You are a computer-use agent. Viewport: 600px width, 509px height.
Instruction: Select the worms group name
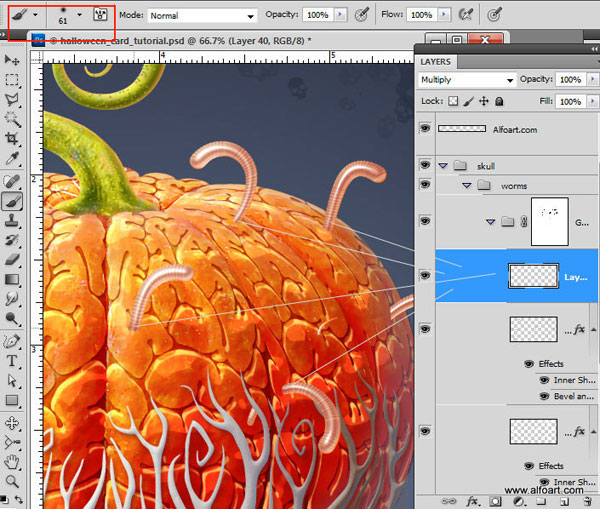[x=514, y=186]
